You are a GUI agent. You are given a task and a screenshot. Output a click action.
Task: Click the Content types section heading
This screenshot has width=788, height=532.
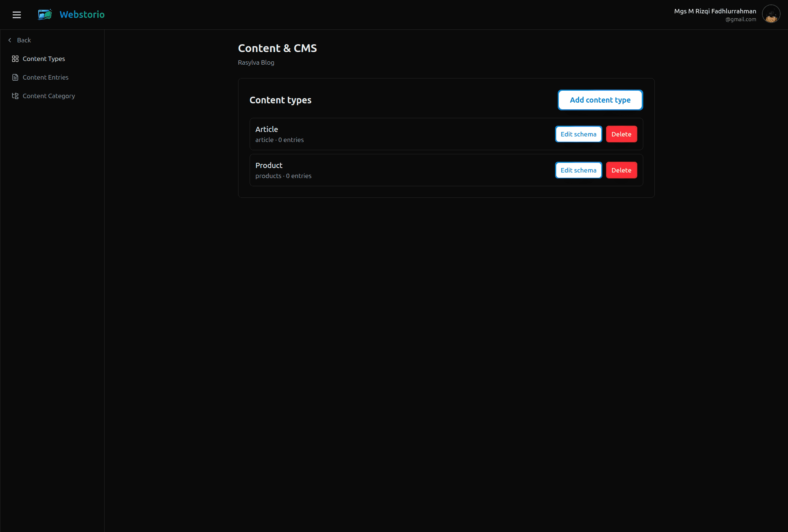coord(280,100)
